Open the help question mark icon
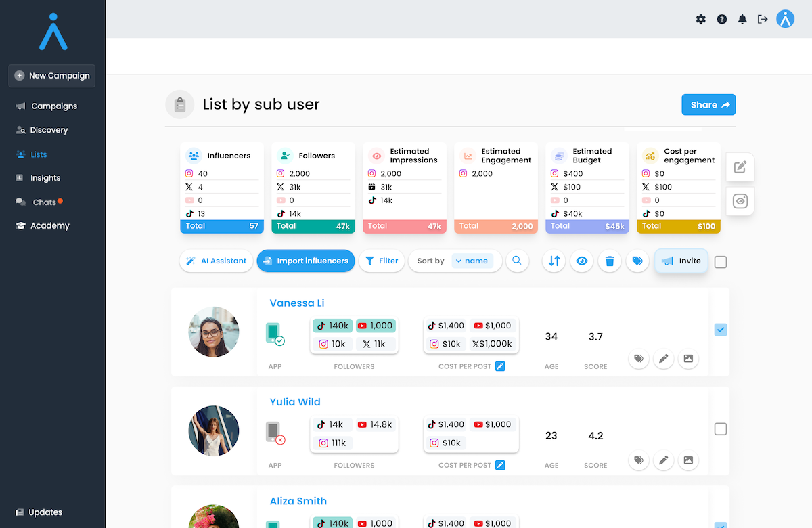This screenshot has height=528, width=812. pyautogui.click(x=722, y=19)
